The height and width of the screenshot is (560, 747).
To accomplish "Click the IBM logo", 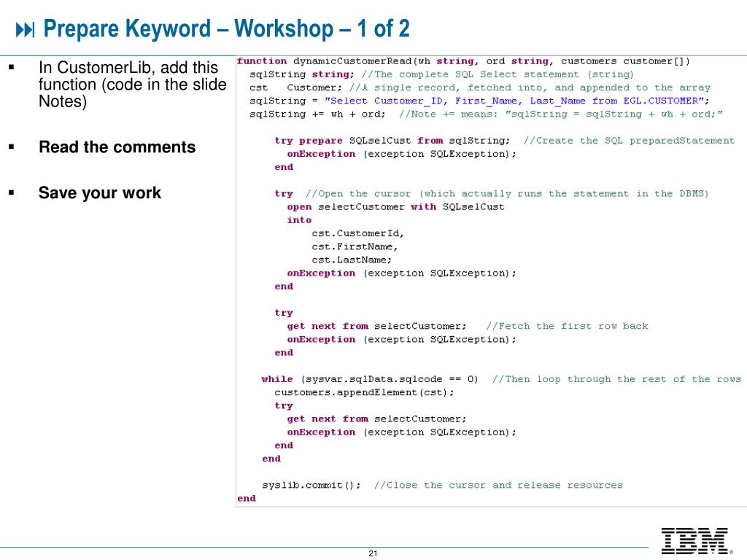I will (695, 541).
